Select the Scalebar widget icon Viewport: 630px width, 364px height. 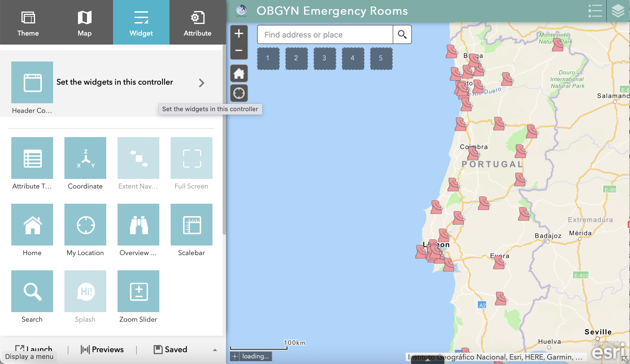click(192, 225)
